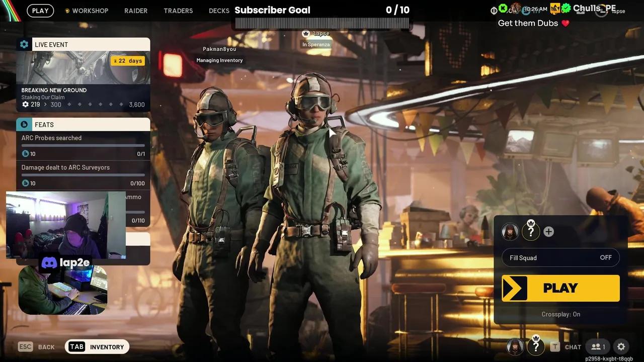Click the 'Subscriber Goal' label

[272, 10]
